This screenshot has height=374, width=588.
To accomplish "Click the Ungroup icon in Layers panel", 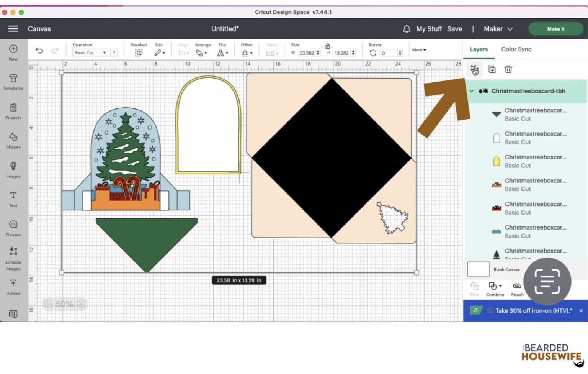I will (x=474, y=69).
